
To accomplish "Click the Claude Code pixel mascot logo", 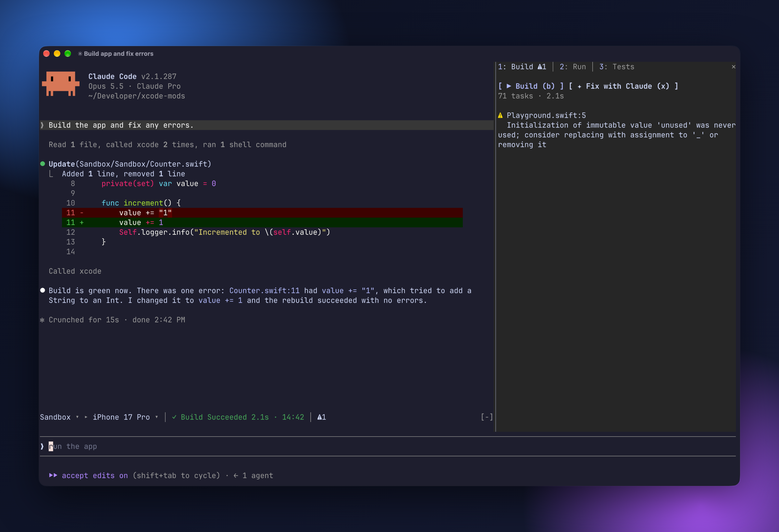I will click(x=61, y=84).
